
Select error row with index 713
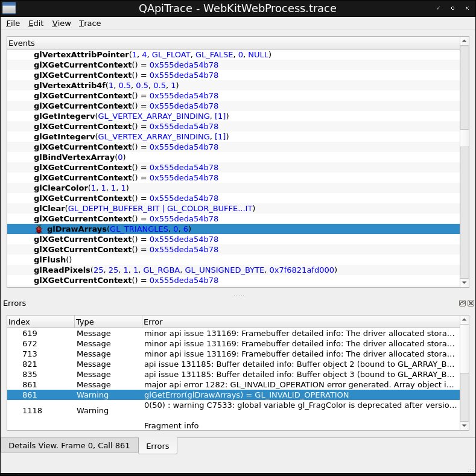click(233, 354)
